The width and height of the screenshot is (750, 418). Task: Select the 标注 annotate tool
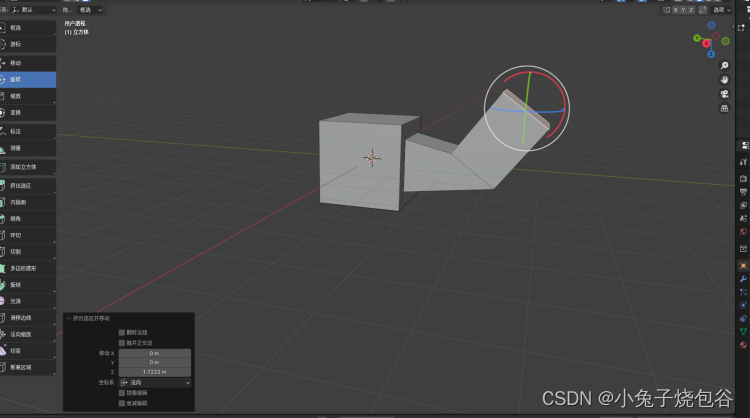point(28,131)
